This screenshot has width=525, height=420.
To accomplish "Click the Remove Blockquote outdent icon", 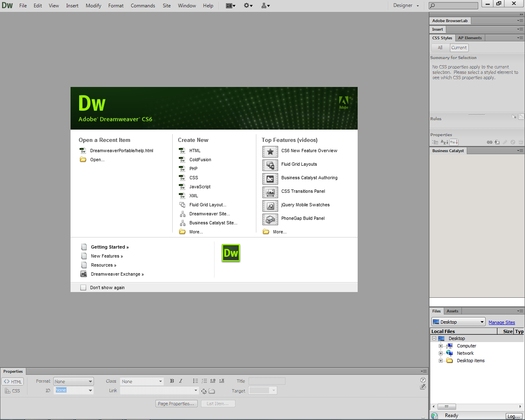I will (213, 381).
